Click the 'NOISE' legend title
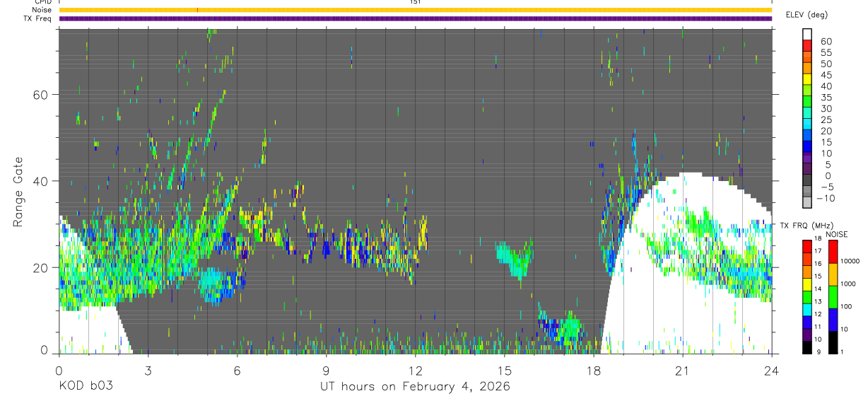This screenshot has height=401, width=868. coord(836,235)
